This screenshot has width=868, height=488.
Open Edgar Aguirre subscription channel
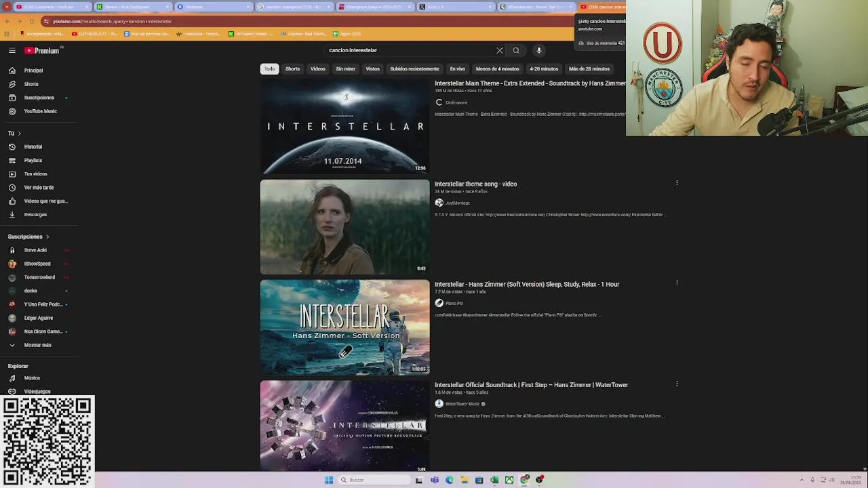click(x=39, y=318)
